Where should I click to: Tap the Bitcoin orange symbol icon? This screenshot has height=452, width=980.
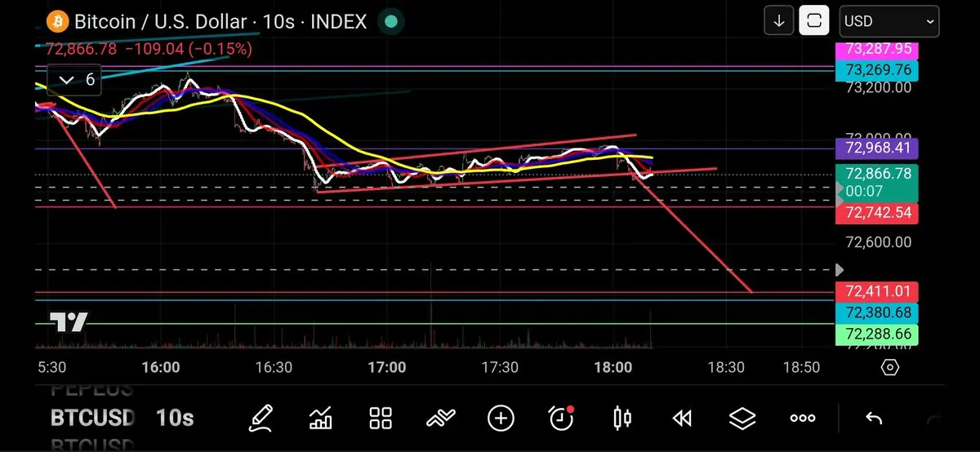[x=57, y=21]
